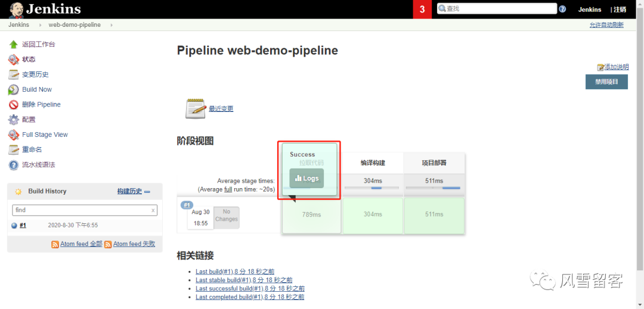
Task: Click the edit pencil icon beside 添加说明
Action: [x=600, y=67]
